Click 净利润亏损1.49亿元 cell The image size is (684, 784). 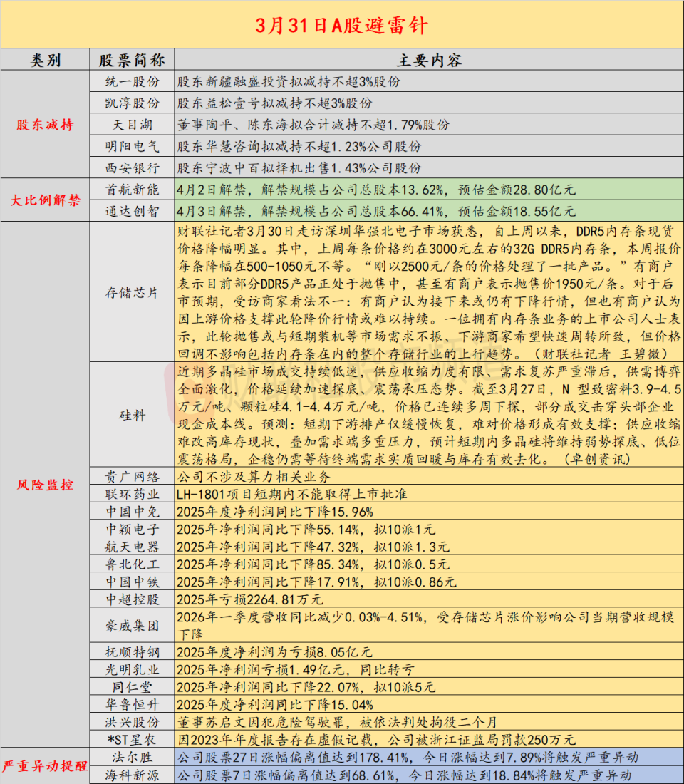(x=429, y=669)
